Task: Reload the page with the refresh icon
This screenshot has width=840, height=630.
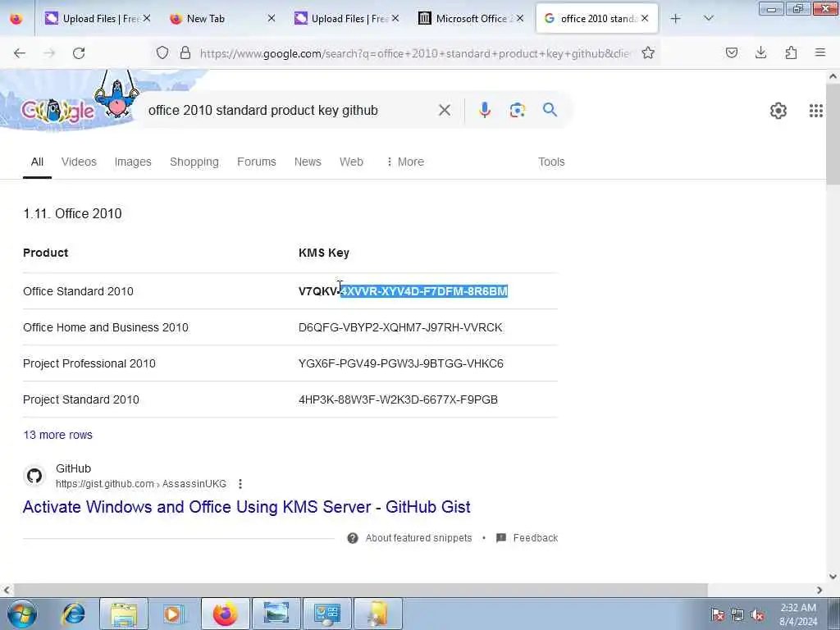Action: point(79,53)
